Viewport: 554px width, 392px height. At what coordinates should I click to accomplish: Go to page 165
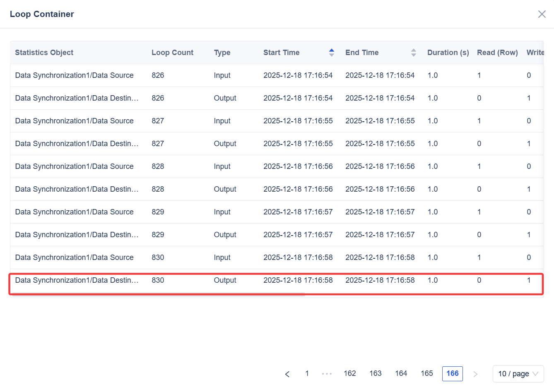[427, 373]
